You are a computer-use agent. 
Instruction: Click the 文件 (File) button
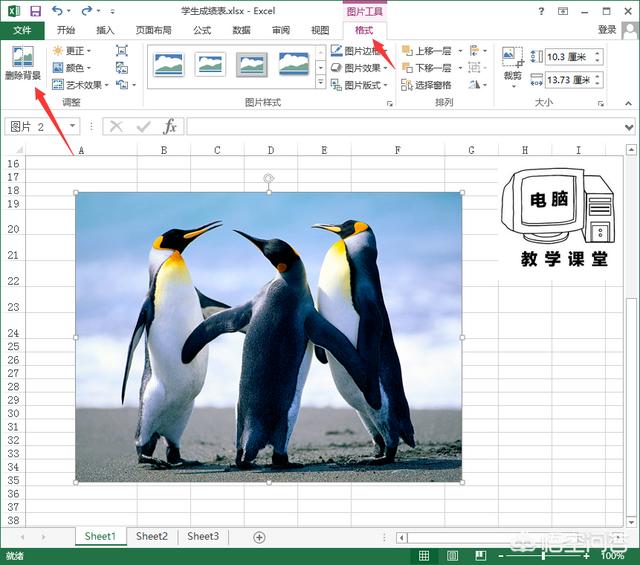click(x=22, y=30)
